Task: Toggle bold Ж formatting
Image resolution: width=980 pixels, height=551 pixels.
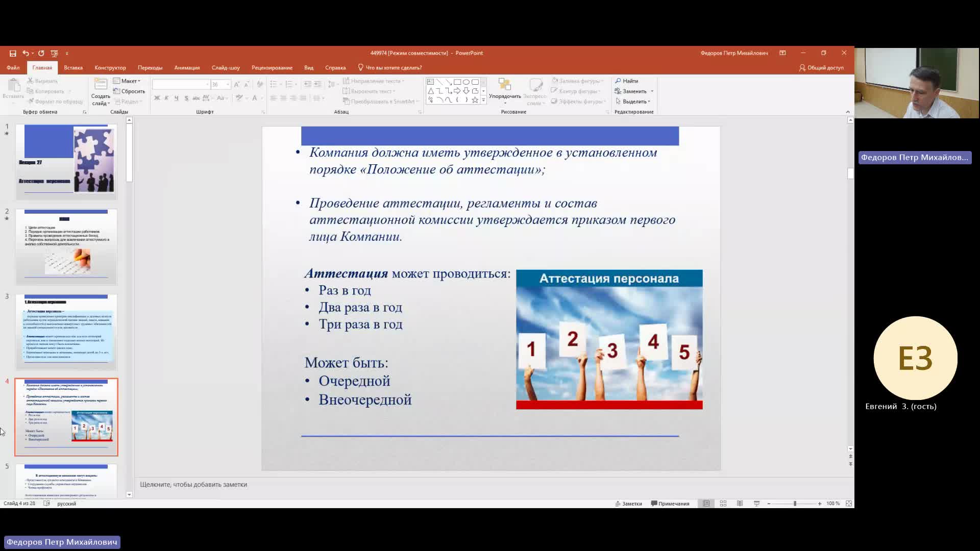Action: coord(157,98)
